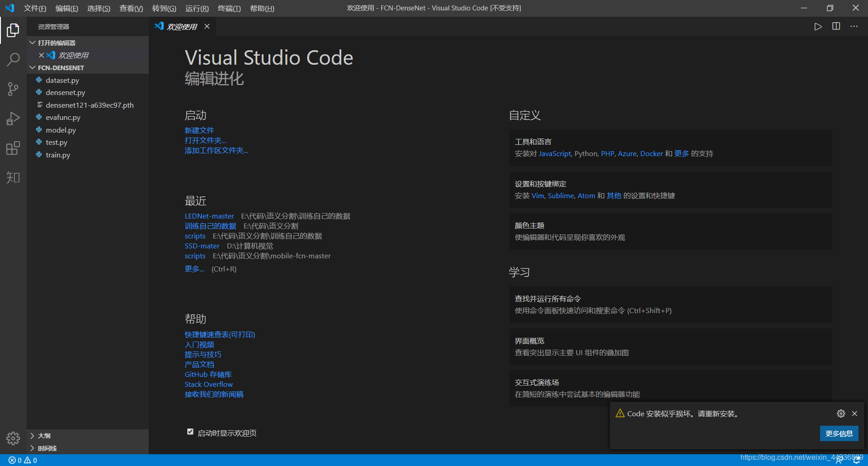
Task: Open the 查看(V) menu
Action: [x=131, y=8]
